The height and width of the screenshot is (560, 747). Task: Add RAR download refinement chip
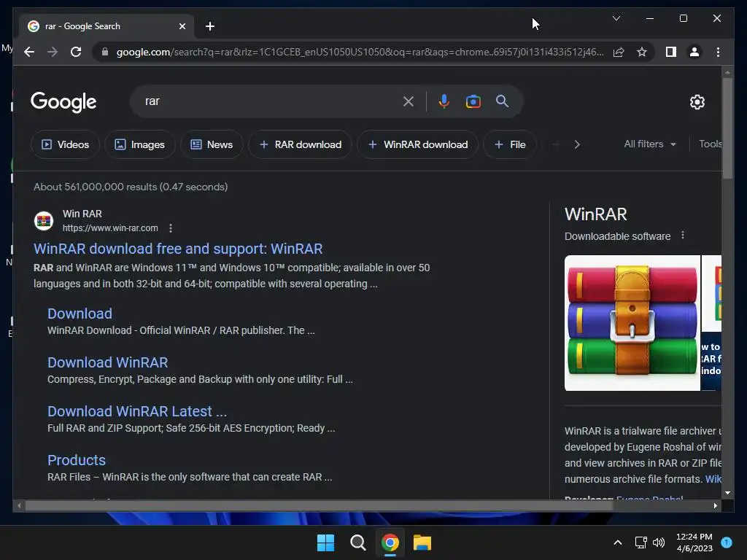pos(300,144)
